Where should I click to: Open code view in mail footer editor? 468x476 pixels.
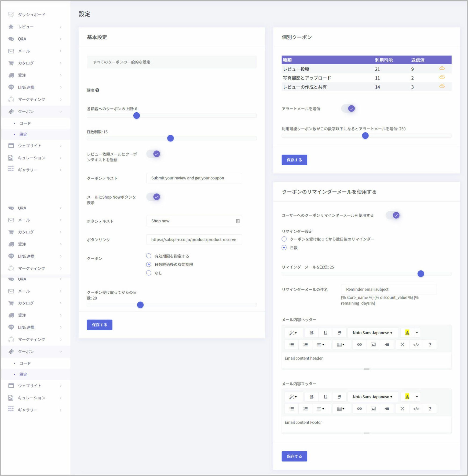coord(416,409)
